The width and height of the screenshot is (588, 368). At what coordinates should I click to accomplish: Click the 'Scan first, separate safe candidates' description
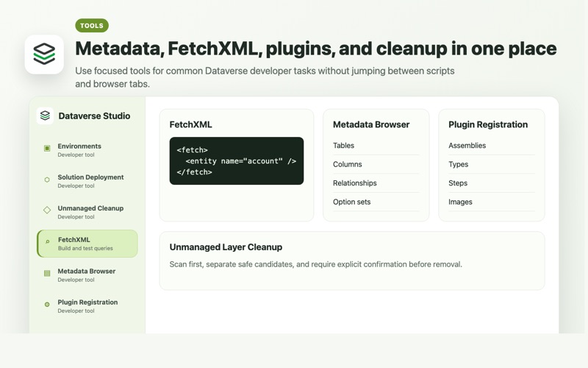click(x=316, y=264)
